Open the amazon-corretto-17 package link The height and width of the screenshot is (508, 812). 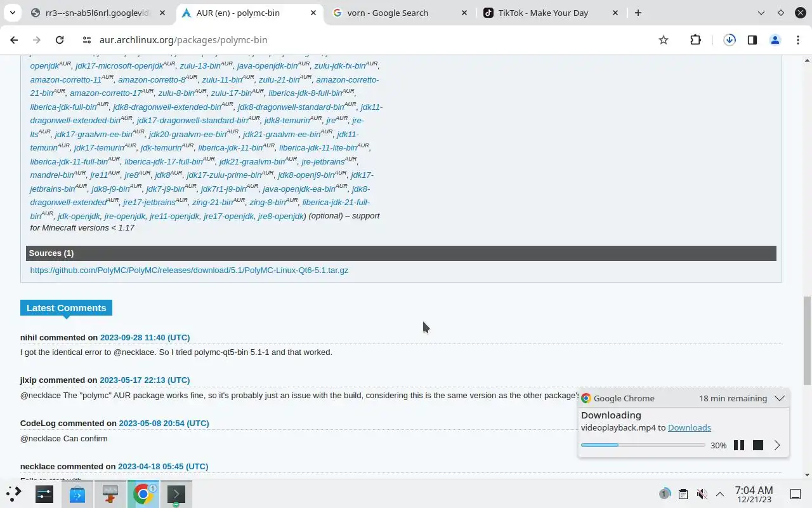click(106, 93)
